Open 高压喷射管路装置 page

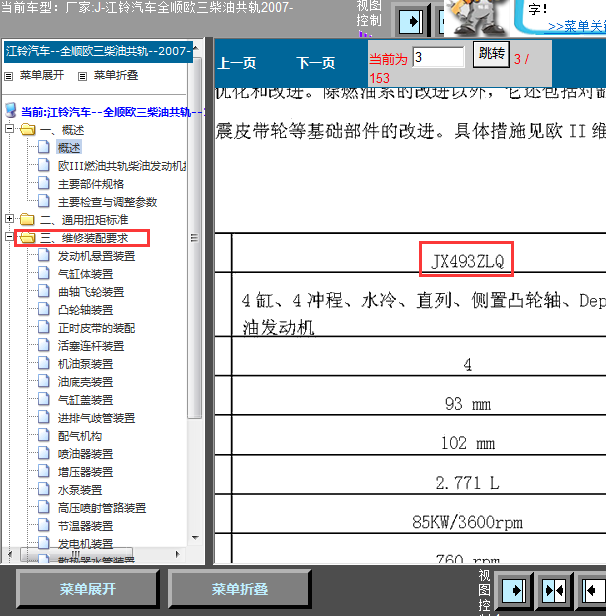click(102, 508)
